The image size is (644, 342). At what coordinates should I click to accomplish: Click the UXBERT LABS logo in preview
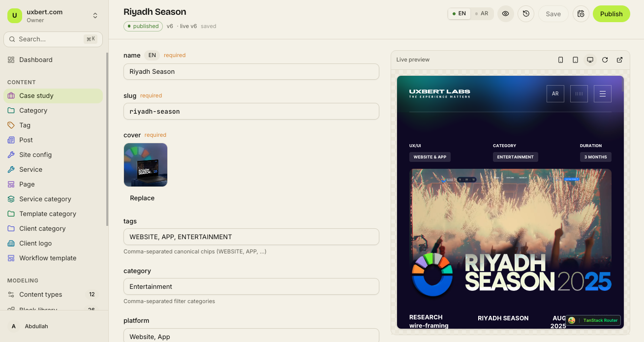click(x=439, y=93)
